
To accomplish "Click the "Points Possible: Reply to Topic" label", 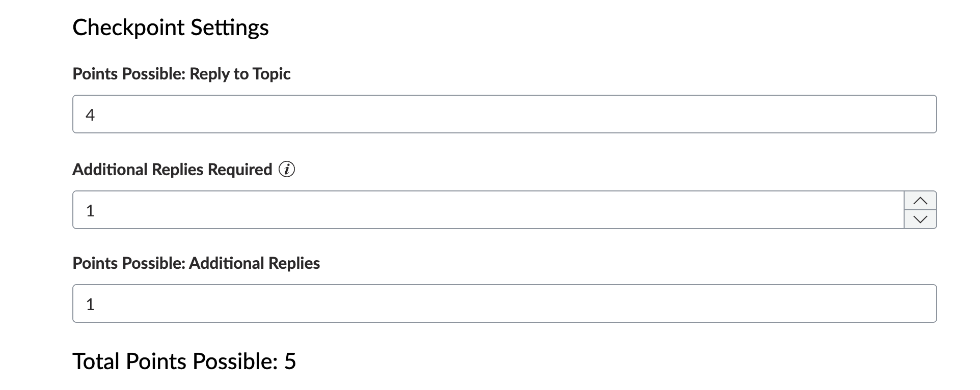I will [181, 74].
